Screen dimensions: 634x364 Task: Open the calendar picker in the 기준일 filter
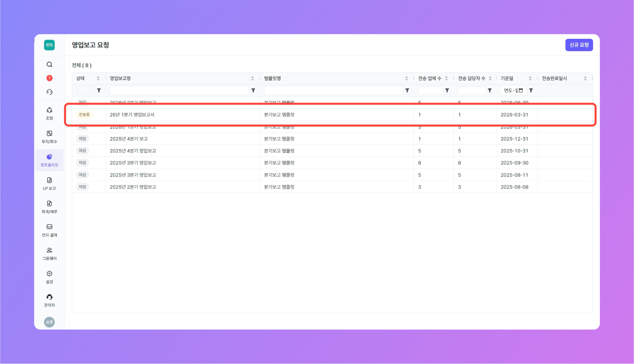coord(521,90)
